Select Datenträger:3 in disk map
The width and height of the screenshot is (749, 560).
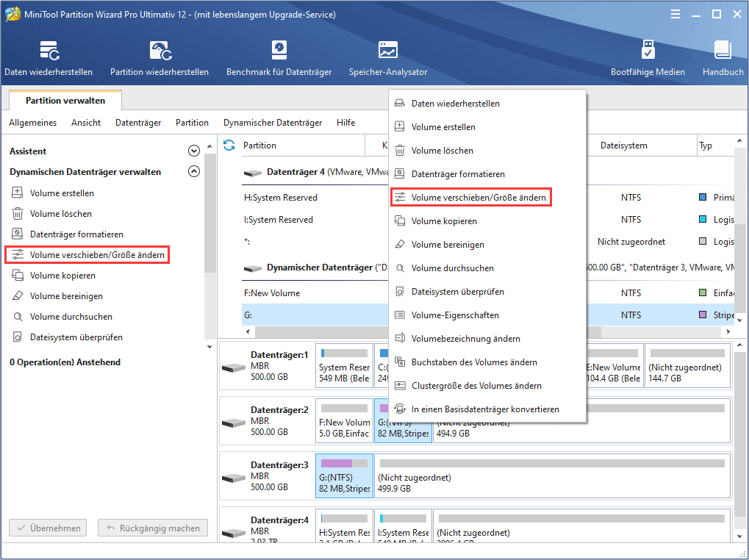click(268, 475)
